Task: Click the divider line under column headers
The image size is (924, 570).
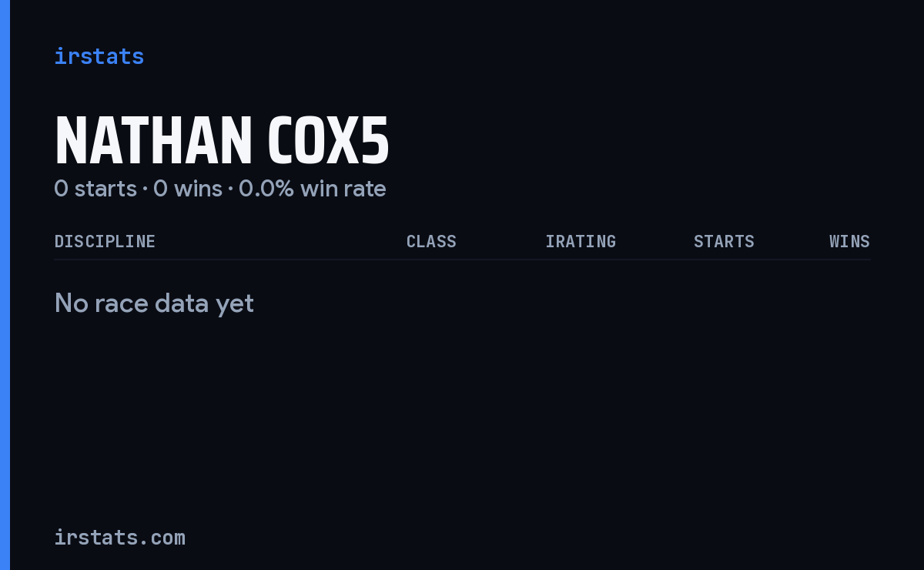Action: [x=462, y=260]
